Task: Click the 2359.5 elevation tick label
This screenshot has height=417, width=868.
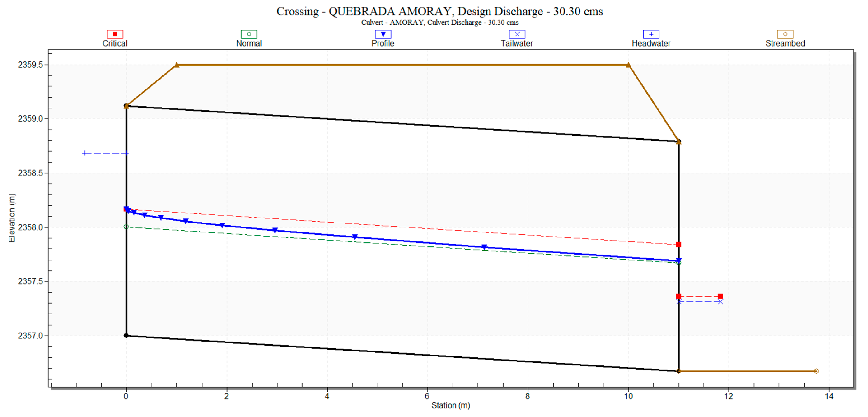Action: point(30,65)
